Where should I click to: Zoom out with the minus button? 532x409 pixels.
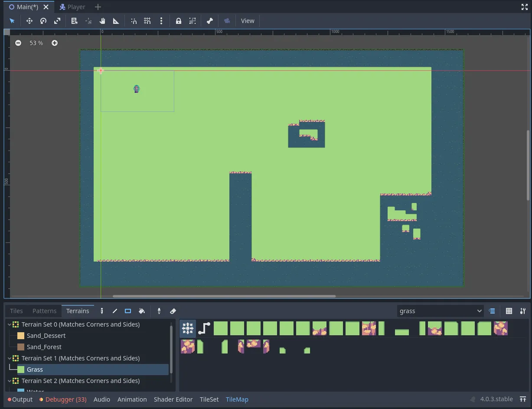18,43
